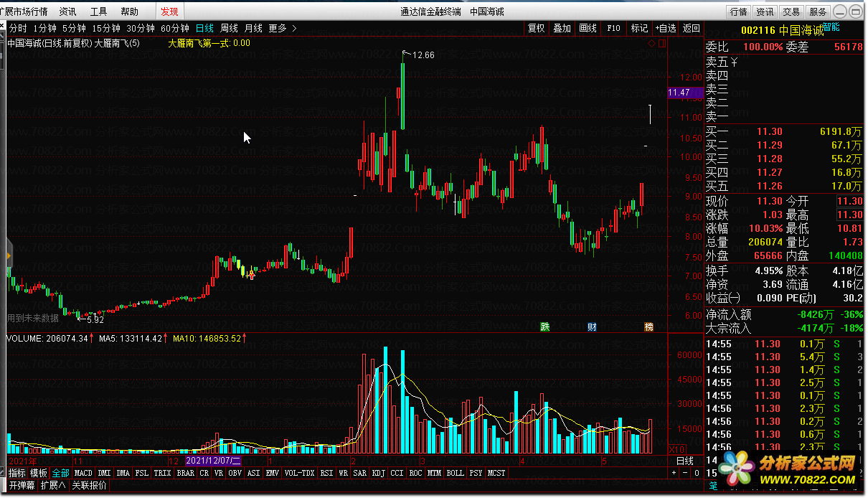Select the 指标 indicator tab
868x498 pixels.
17,473
